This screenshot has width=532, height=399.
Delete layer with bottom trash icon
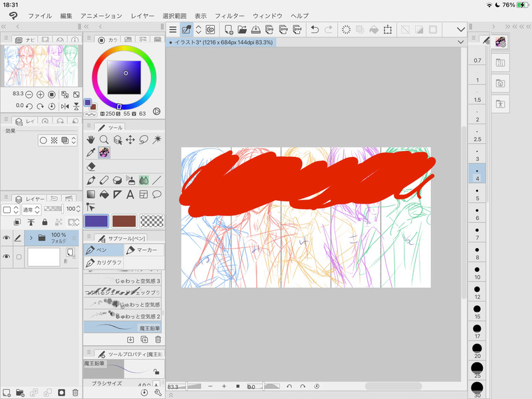point(75,392)
